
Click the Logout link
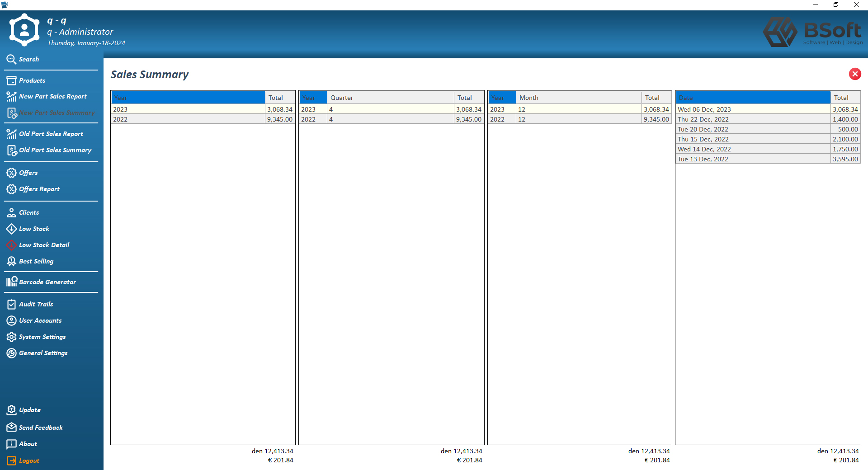tap(29, 461)
